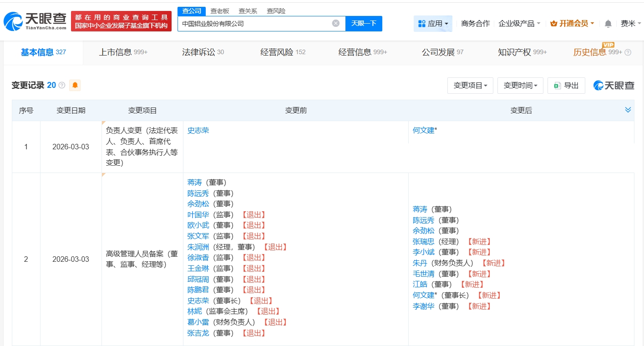
Task: Expand the 企业级产品 menu
Action: point(519,24)
